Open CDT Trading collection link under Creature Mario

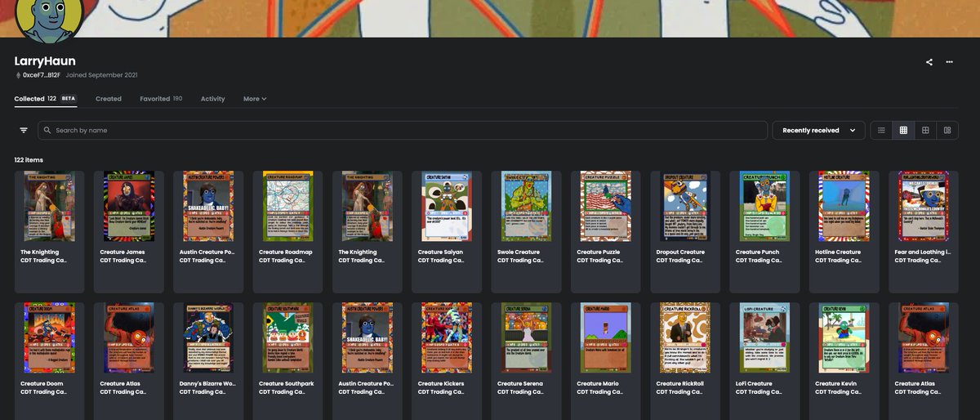[x=600, y=392]
